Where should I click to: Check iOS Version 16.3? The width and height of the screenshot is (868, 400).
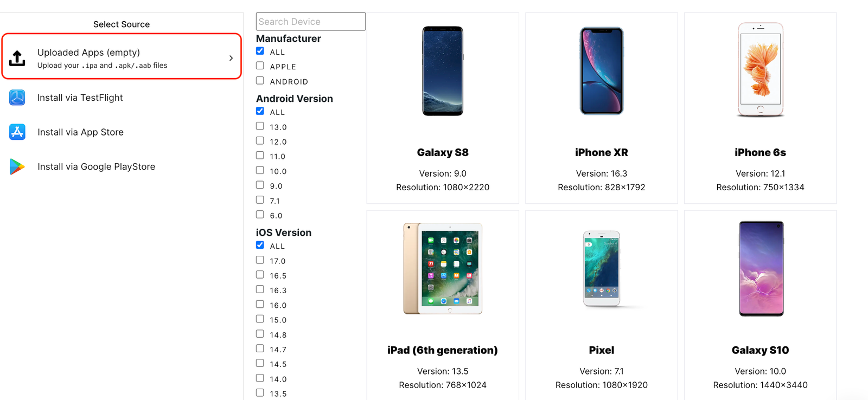pos(260,289)
